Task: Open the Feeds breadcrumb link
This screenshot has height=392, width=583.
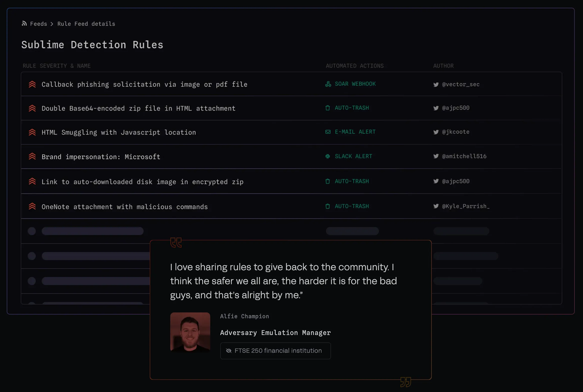Action: tap(38, 24)
